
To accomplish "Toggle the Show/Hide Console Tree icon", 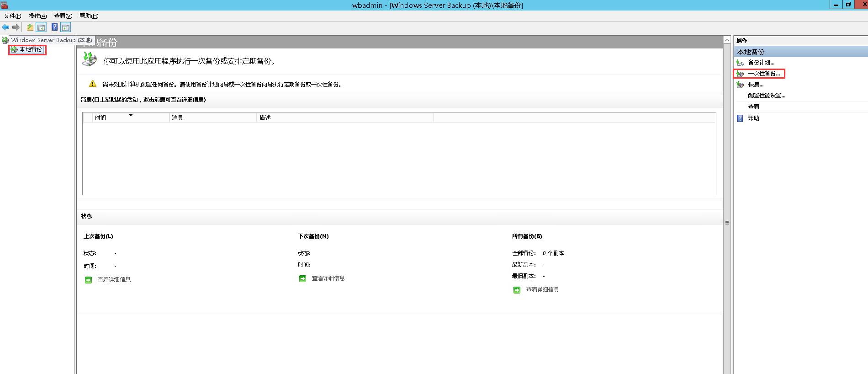I will [41, 27].
